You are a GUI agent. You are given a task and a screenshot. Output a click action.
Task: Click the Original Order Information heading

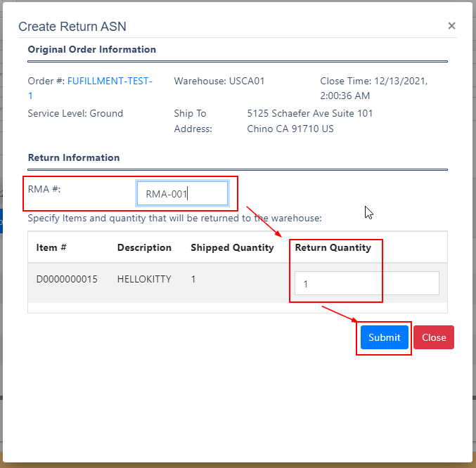click(x=91, y=49)
